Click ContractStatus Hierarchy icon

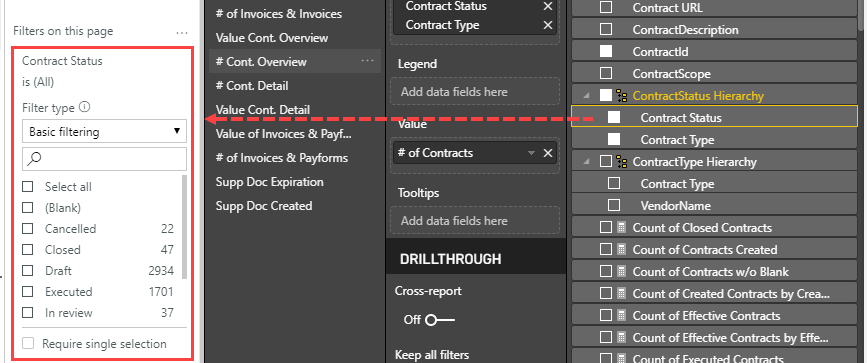622,96
